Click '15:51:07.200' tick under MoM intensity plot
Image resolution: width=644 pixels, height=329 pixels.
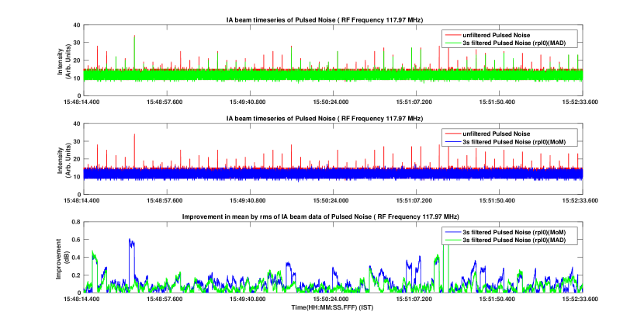[x=414, y=200]
